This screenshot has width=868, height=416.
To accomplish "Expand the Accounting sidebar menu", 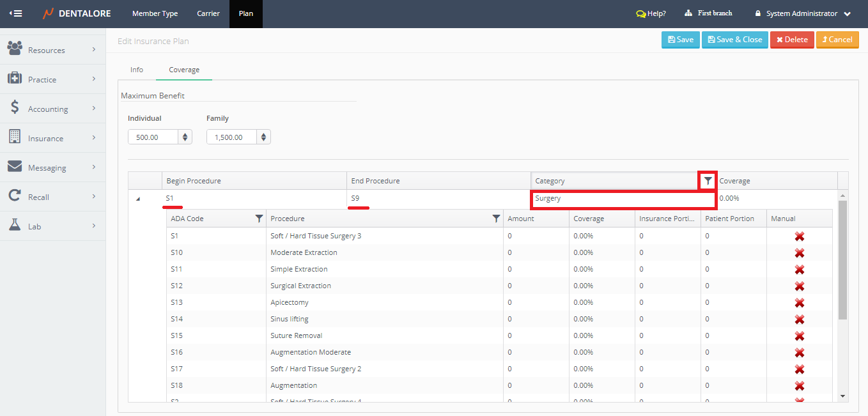I will [x=52, y=109].
